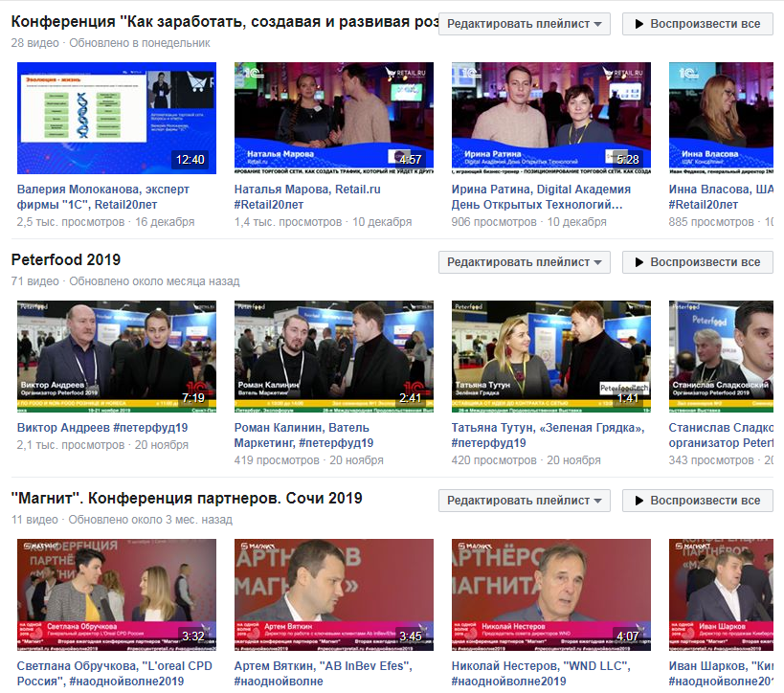Play all videos in the "Как заработать" conference playlist
This screenshot has width=784, height=693.
pyautogui.click(x=698, y=24)
